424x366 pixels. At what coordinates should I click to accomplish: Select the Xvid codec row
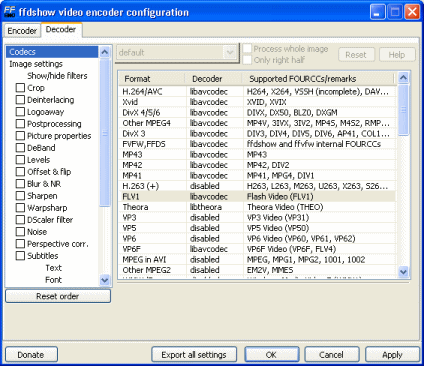tap(257, 102)
